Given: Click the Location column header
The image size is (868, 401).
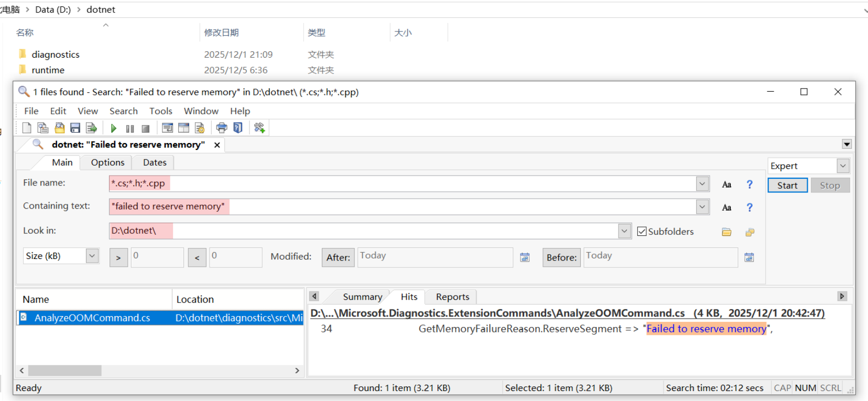Looking at the screenshot, I should [x=238, y=299].
